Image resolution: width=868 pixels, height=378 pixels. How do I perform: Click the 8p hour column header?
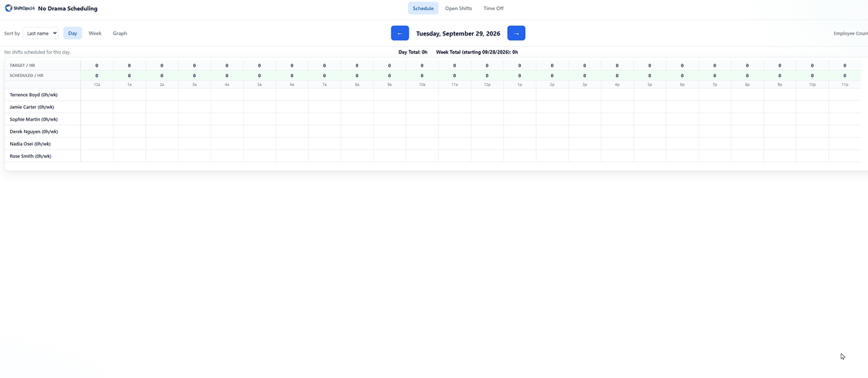coord(748,85)
